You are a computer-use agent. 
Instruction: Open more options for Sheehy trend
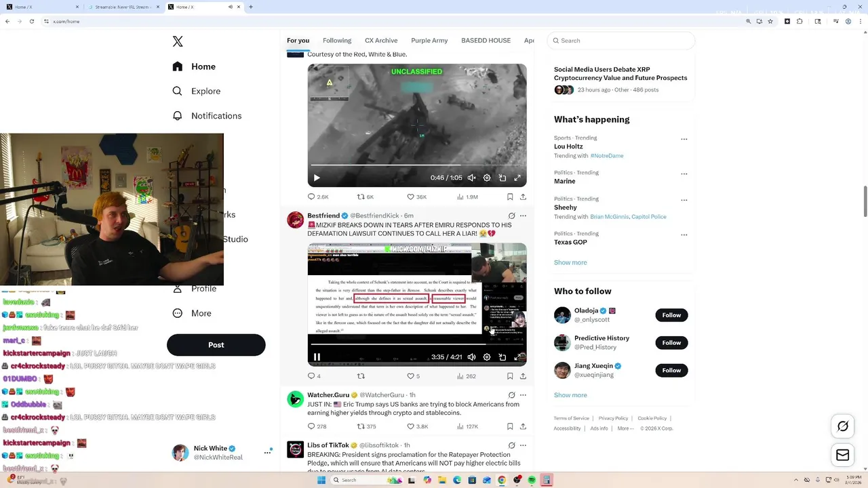pyautogui.click(x=684, y=200)
